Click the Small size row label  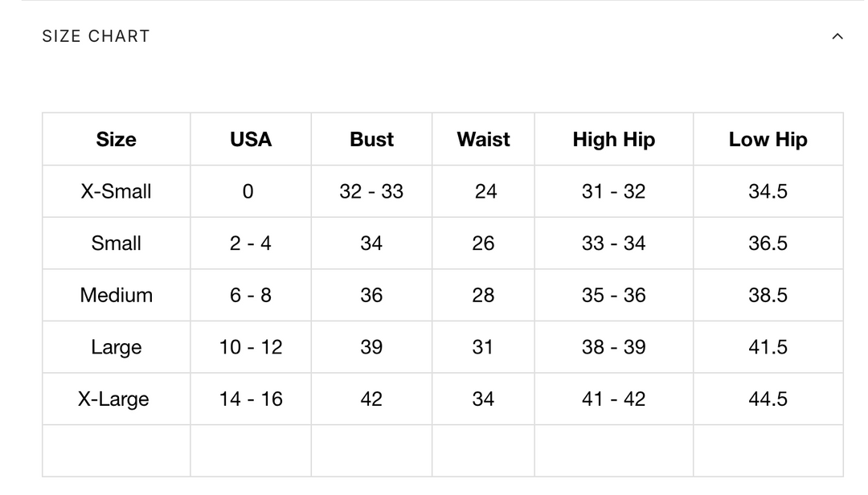pyautogui.click(x=116, y=243)
